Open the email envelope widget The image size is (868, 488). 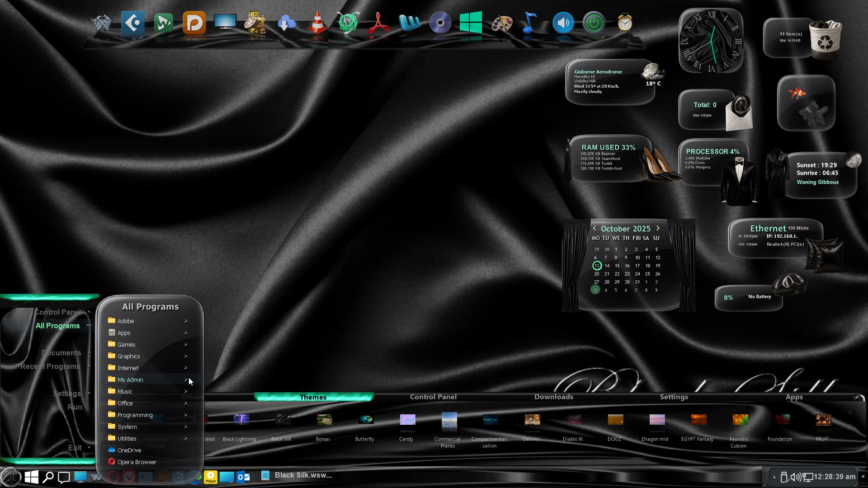point(739,113)
